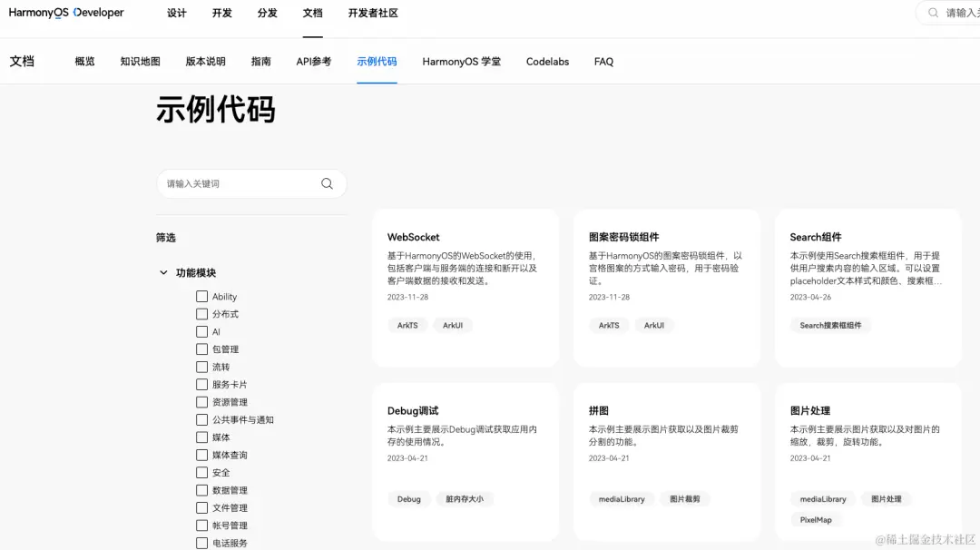
Task: Select the 媒体查询 filter checkbox
Action: [201, 455]
